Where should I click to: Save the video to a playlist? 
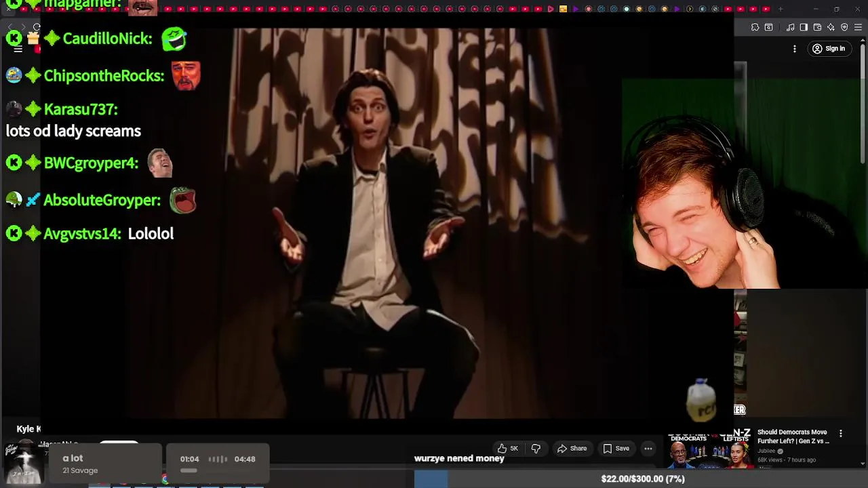pos(616,448)
